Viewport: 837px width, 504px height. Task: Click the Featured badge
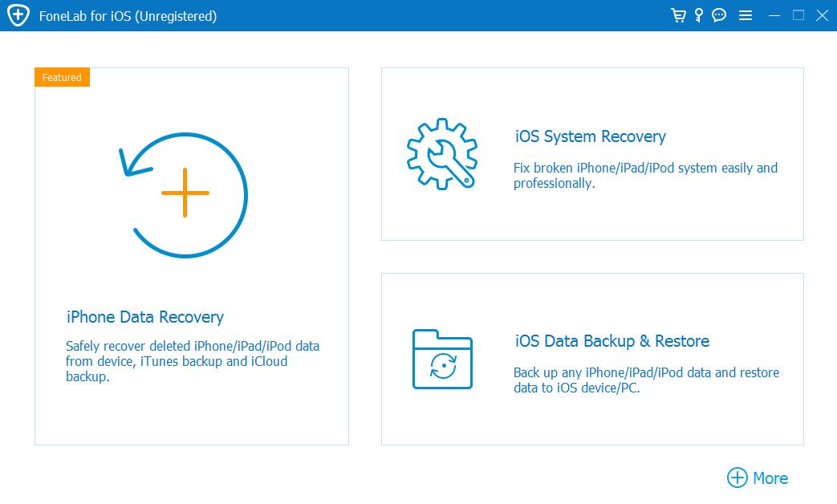[x=62, y=77]
